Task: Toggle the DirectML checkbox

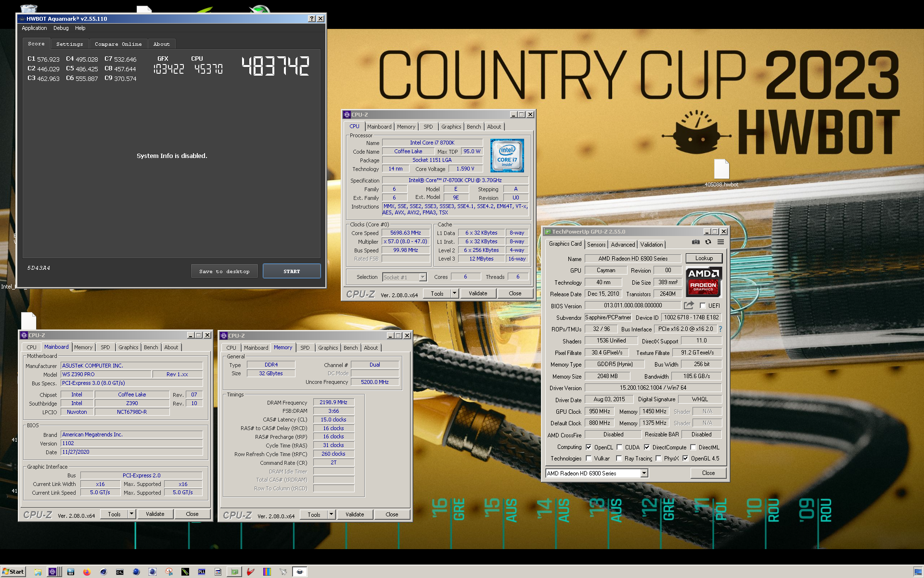Action: tap(693, 447)
